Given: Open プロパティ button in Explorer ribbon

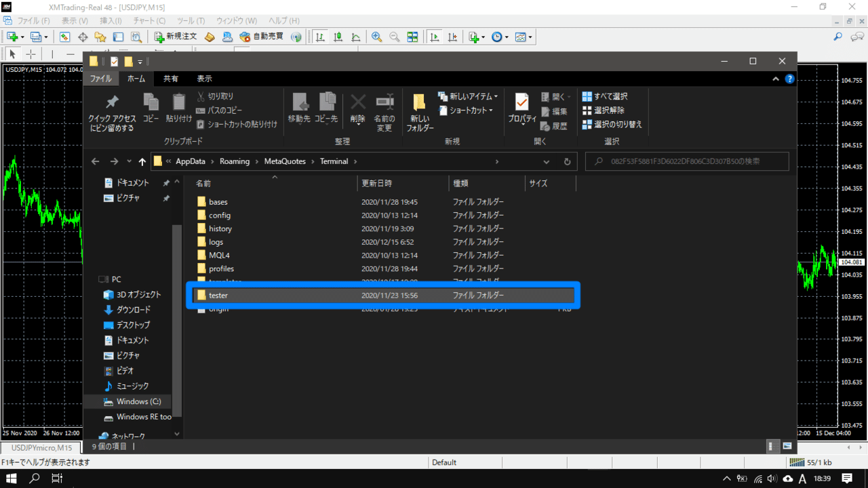Looking at the screenshot, I should pos(522,109).
